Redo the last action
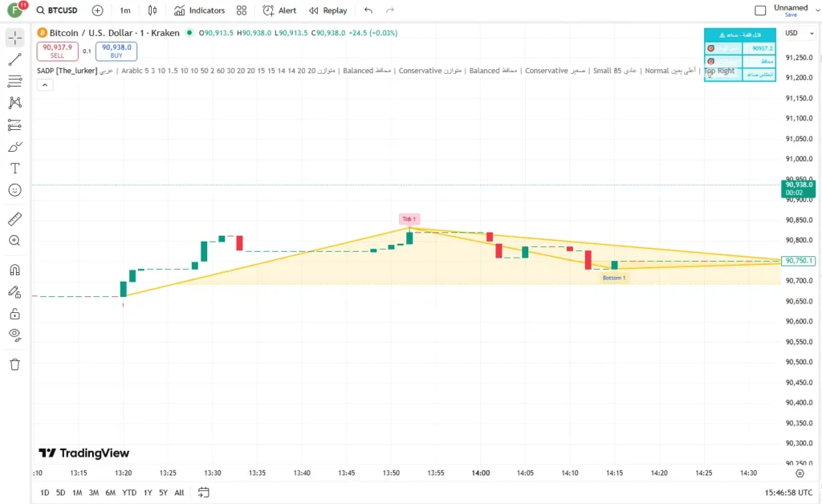This screenshot has height=504, width=822. pos(389,10)
